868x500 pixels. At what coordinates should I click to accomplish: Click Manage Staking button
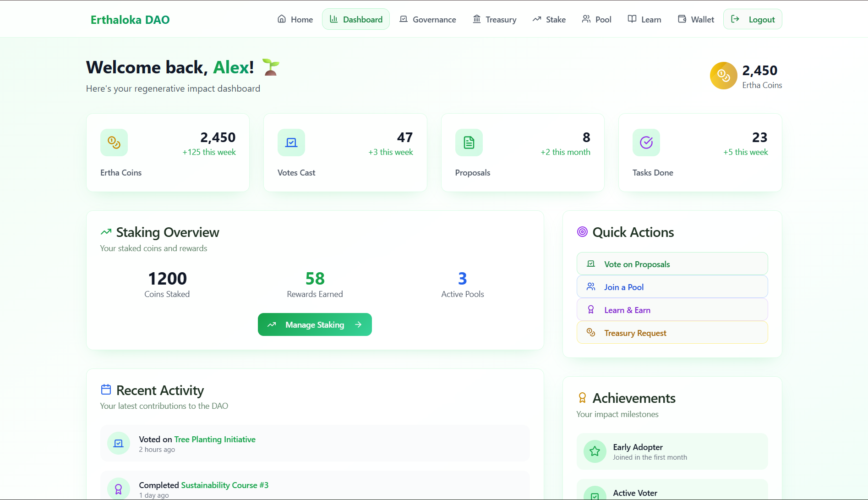click(x=315, y=324)
